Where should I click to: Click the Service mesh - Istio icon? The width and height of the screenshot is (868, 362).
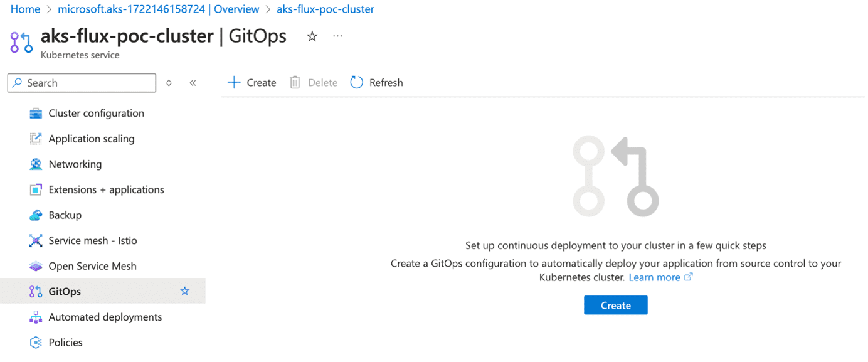point(36,241)
